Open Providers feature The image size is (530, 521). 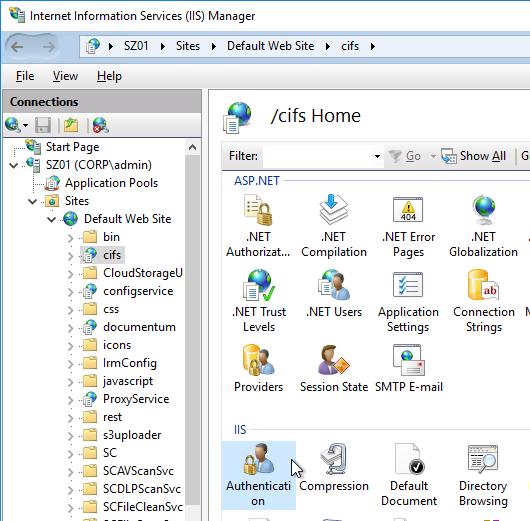(x=258, y=369)
